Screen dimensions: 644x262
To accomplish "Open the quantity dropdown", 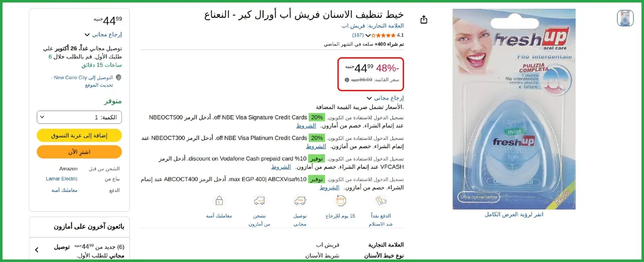I will point(79,117).
